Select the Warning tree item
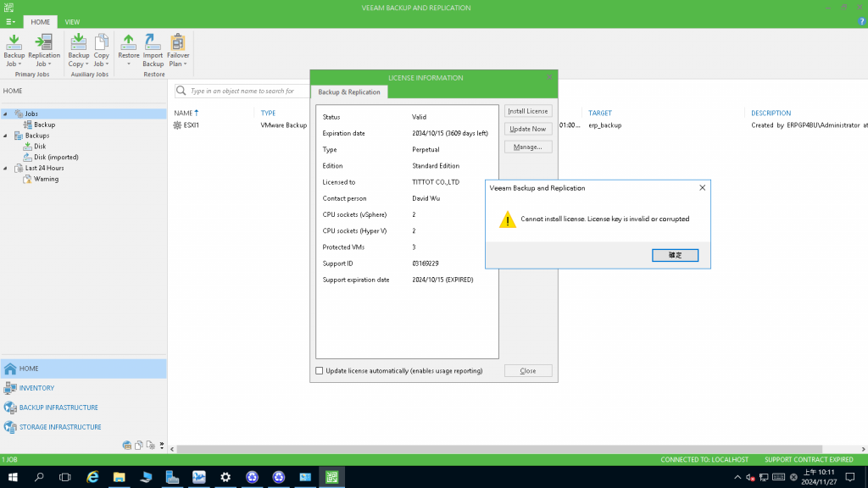 coord(46,179)
